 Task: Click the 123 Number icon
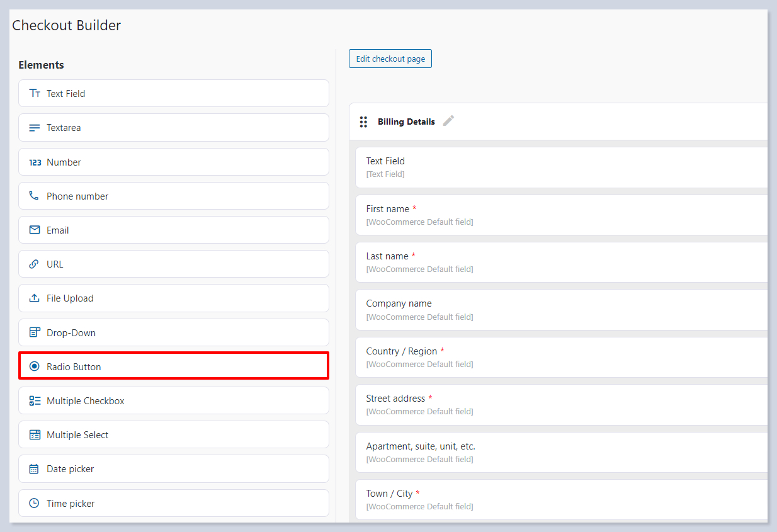(35, 162)
